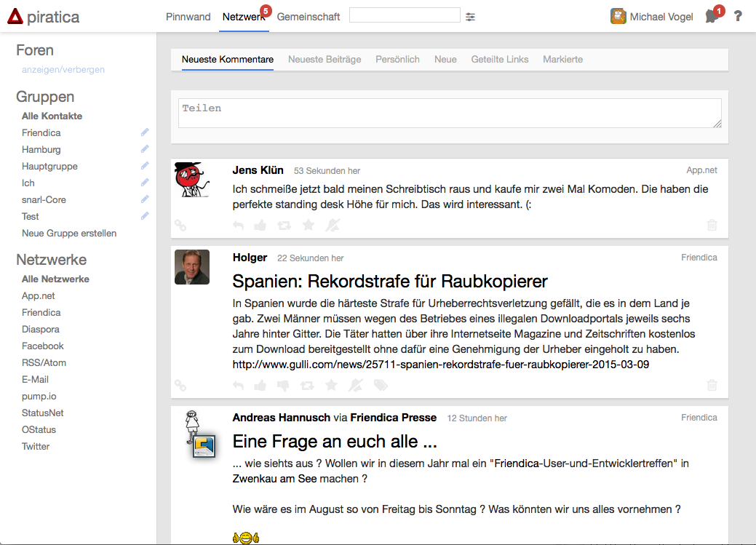Open the Gemeinschaft menu item
Screen dimensions: 756x545
pyautogui.click(x=309, y=17)
